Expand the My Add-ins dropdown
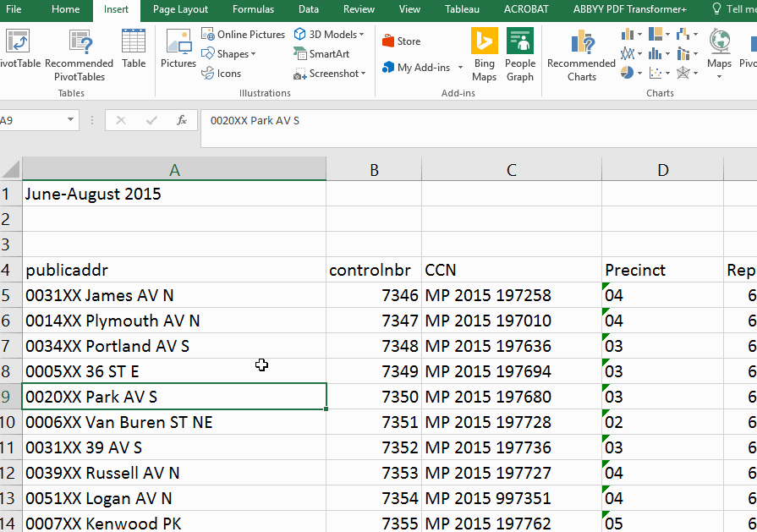The height and width of the screenshot is (532, 757). pos(460,68)
